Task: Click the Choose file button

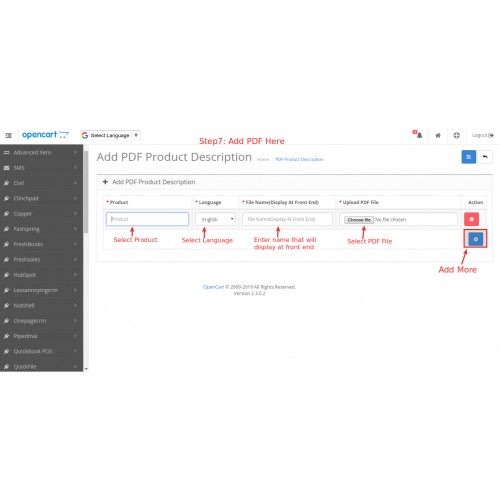Action: pyautogui.click(x=359, y=220)
